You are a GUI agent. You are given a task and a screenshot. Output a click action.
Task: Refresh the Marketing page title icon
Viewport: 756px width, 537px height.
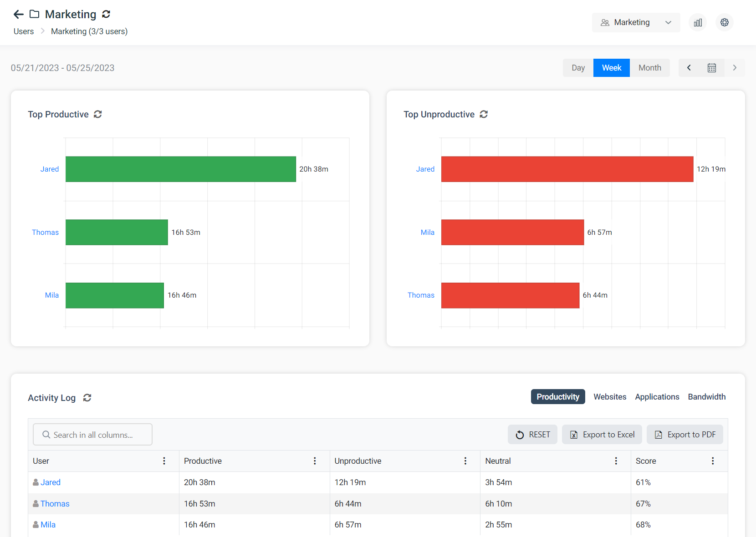click(x=106, y=15)
